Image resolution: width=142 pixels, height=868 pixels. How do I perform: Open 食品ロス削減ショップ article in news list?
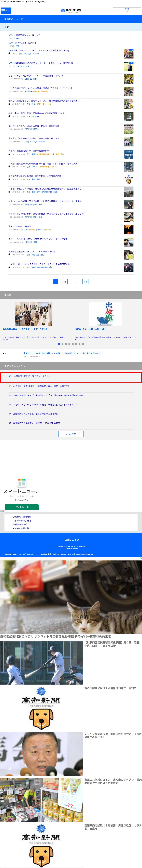point(44,101)
